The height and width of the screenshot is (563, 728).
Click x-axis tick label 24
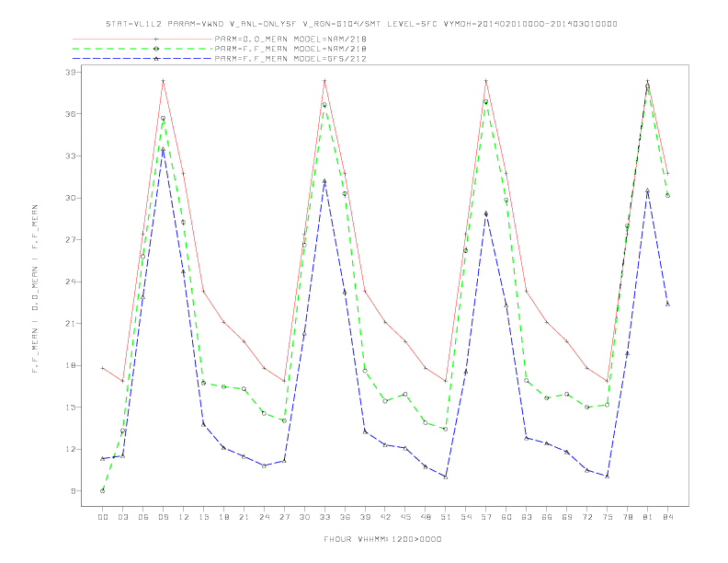click(264, 517)
